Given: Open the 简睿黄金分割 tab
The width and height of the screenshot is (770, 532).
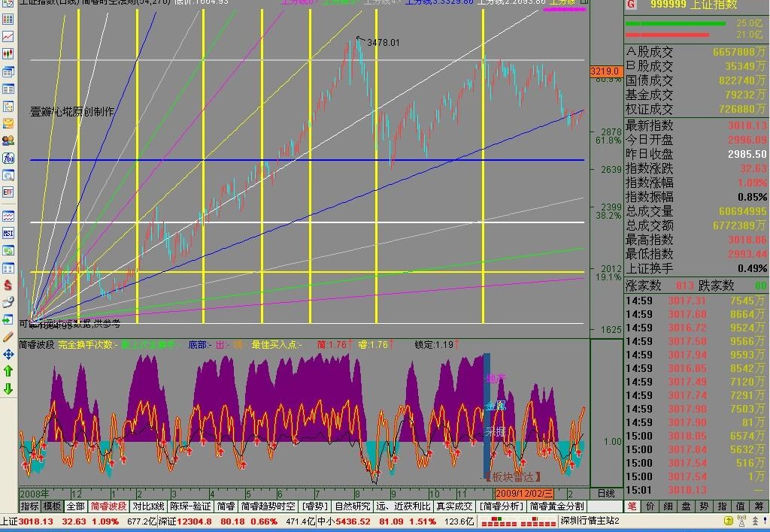Looking at the screenshot, I should pos(557,506).
